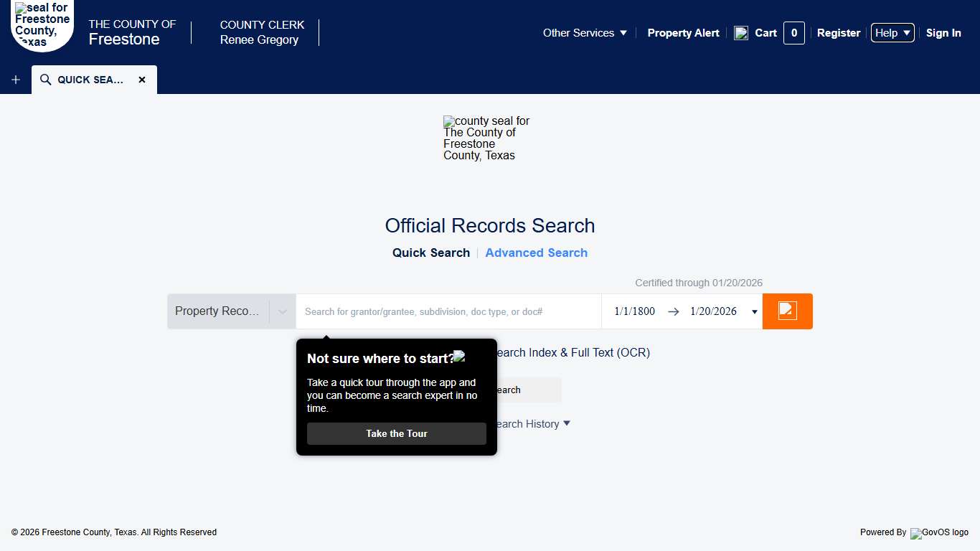The height and width of the screenshot is (551, 980).
Task: Close the QUICK SEA tab
Action: coord(142,80)
